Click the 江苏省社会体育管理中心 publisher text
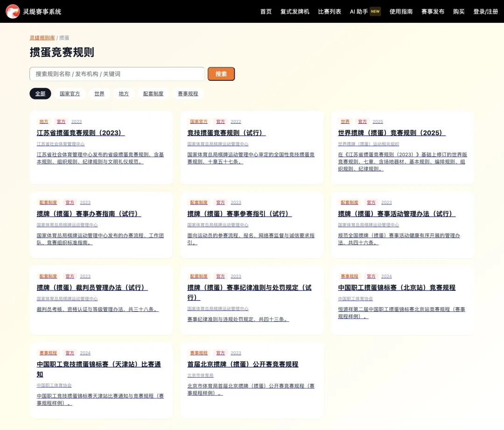This screenshot has width=504, height=430. point(61,144)
